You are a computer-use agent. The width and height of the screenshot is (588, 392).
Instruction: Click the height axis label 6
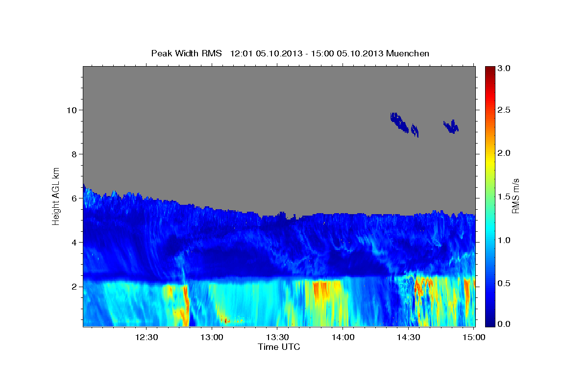74,198
